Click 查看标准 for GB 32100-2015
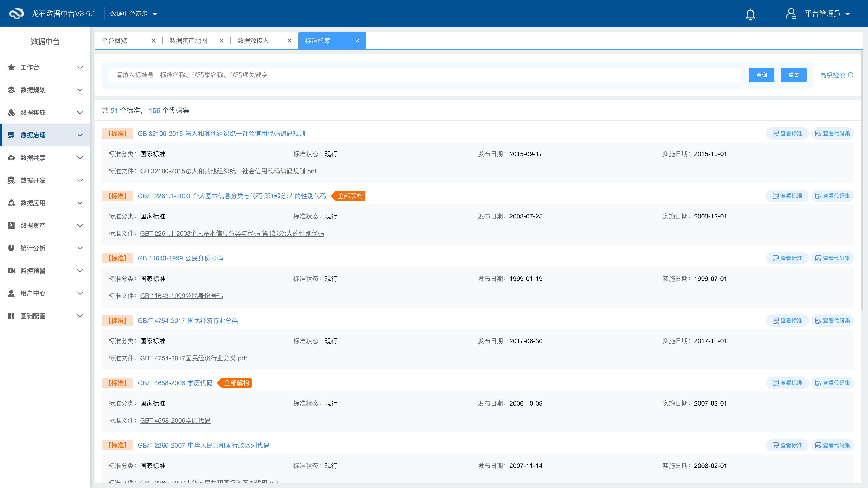868x488 pixels. pos(787,133)
